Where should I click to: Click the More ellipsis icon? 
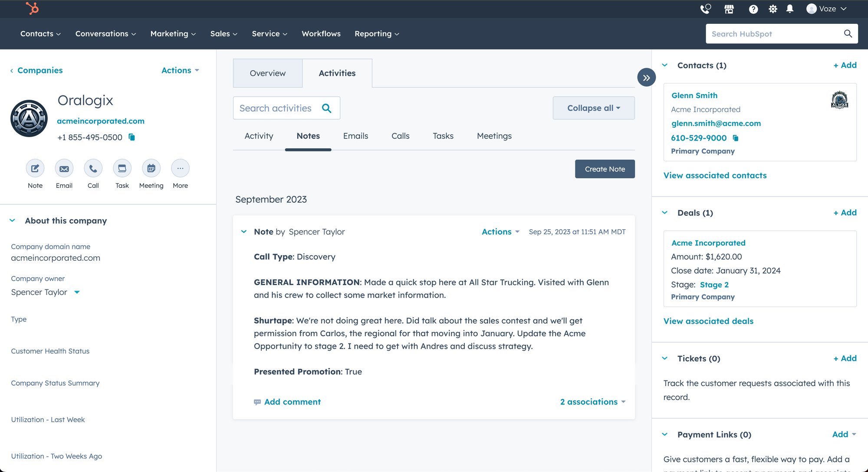pyautogui.click(x=181, y=168)
